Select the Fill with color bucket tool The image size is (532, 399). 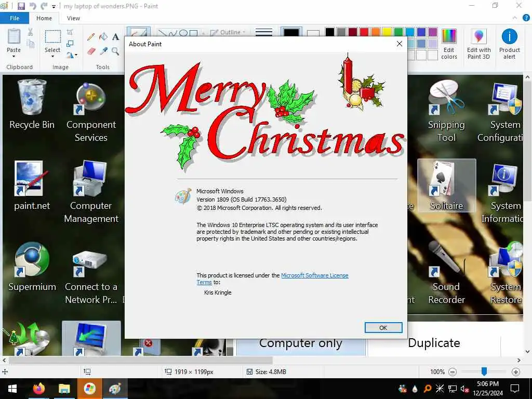103,37
